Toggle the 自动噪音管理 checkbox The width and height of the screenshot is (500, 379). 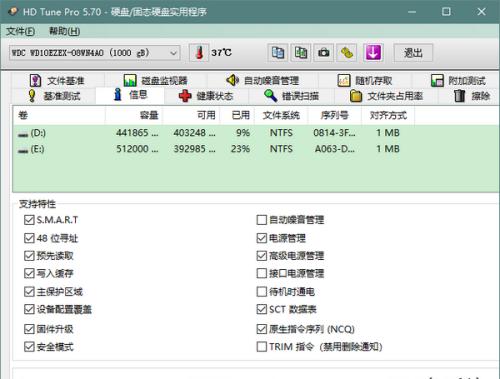coord(262,220)
